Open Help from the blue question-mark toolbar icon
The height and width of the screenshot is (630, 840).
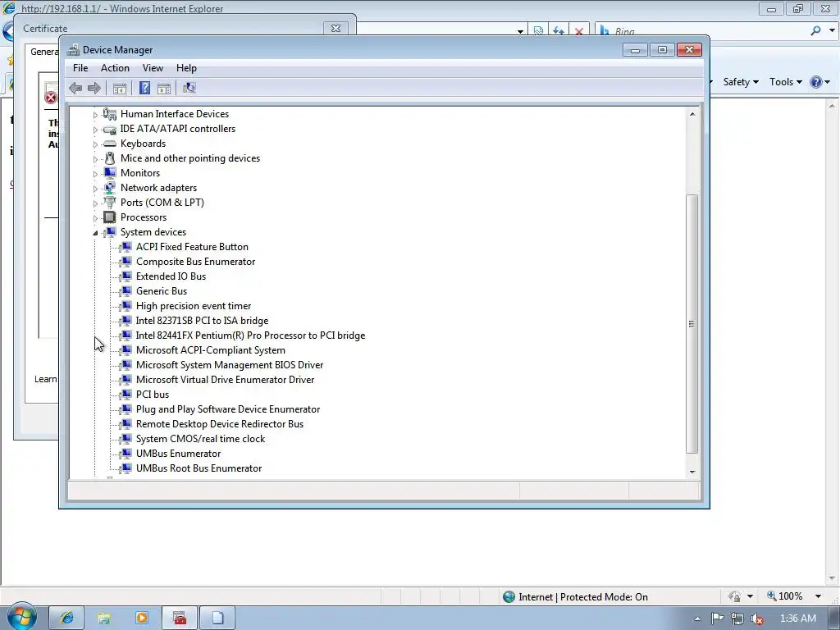click(x=144, y=88)
